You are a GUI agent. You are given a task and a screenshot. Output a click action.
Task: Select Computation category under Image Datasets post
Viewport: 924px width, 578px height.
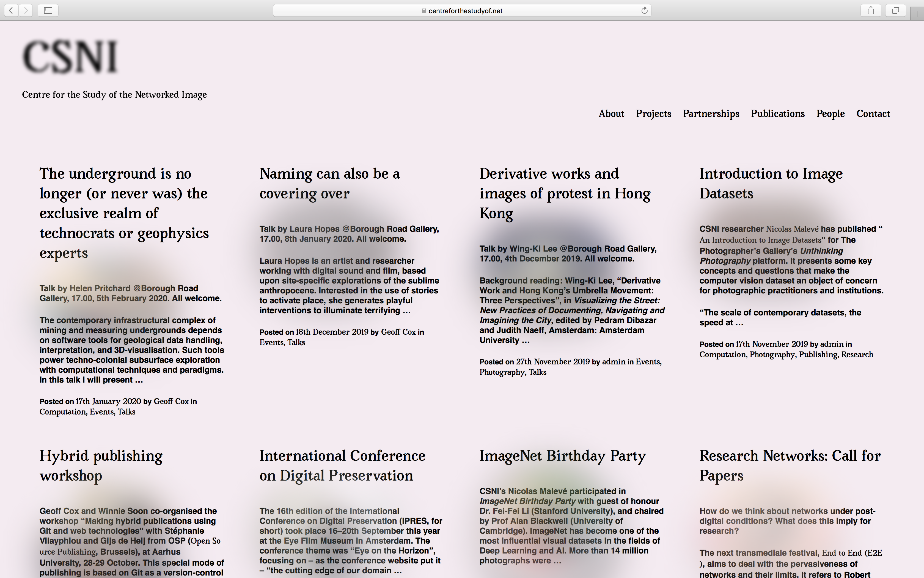tap(723, 355)
